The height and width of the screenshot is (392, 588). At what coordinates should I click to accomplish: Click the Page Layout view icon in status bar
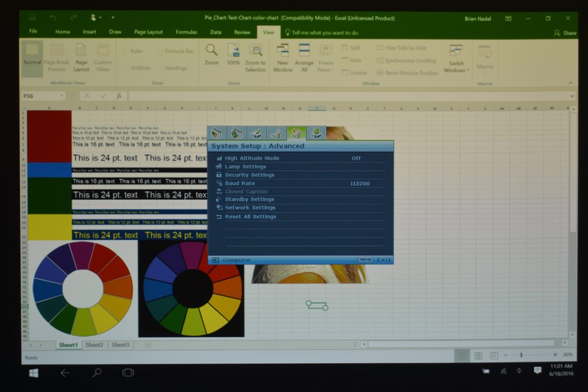[478, 356]
